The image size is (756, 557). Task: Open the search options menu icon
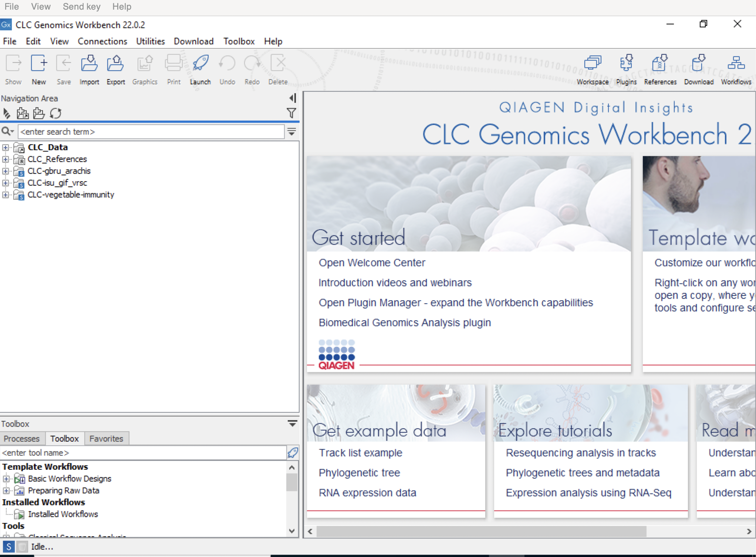pyautogui.click(x=291, y=132)
